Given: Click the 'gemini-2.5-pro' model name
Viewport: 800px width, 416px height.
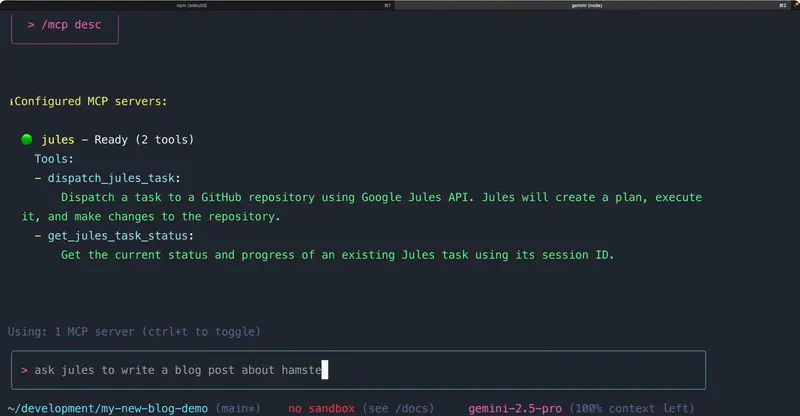Looking at the screenshot, I should point(515,408).
